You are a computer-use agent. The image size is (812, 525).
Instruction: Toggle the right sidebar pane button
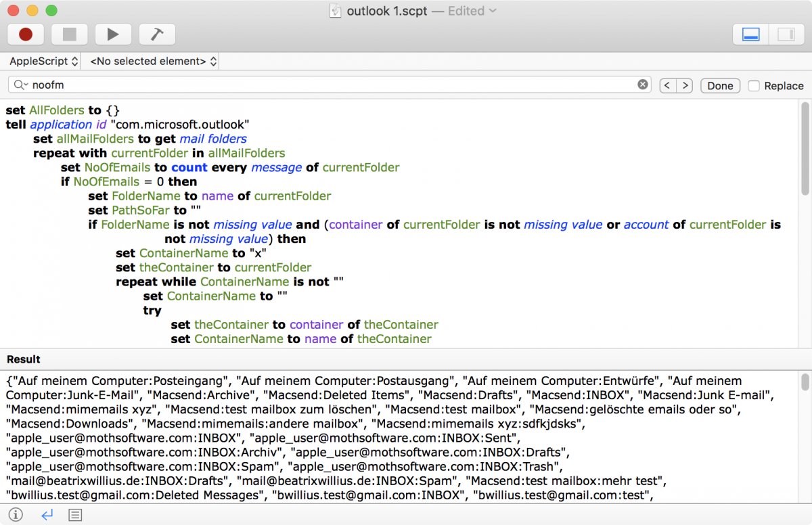click(786, 34)
